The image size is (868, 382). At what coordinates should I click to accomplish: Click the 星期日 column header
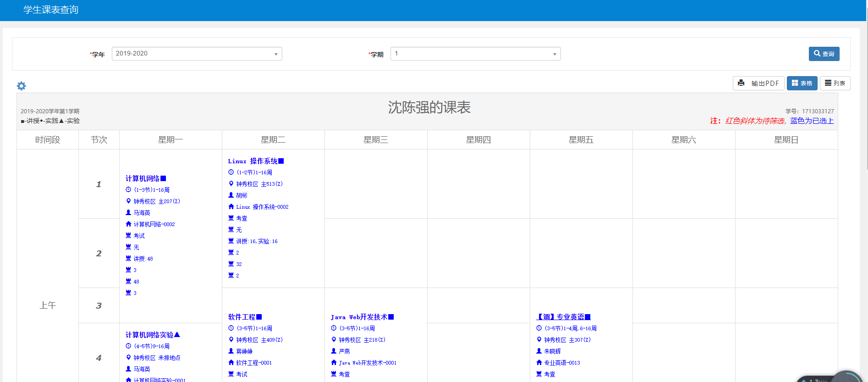tap(786, 140)
